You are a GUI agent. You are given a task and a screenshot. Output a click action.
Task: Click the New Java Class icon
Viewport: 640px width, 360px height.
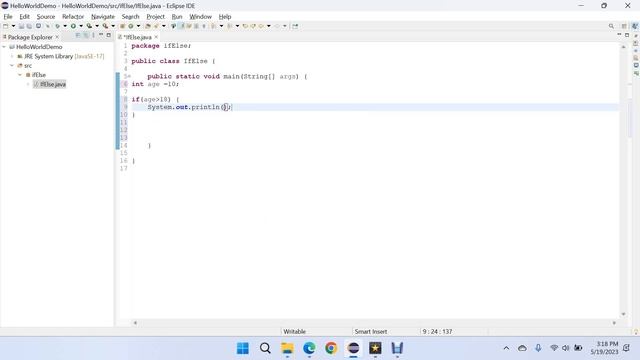pyautogui.click(x=131, y=26)
